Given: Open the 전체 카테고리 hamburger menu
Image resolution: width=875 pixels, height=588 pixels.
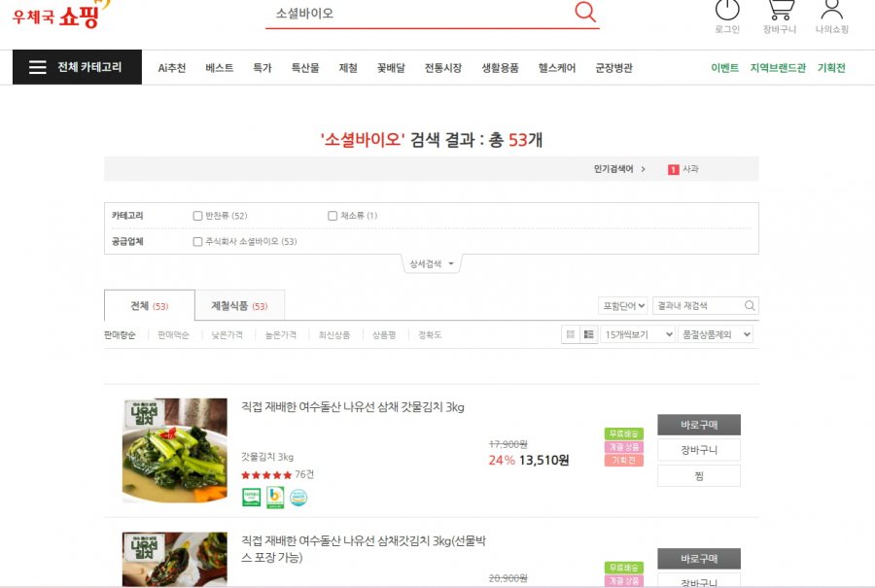Looking at the screenshot, I should tap(77, 67).
